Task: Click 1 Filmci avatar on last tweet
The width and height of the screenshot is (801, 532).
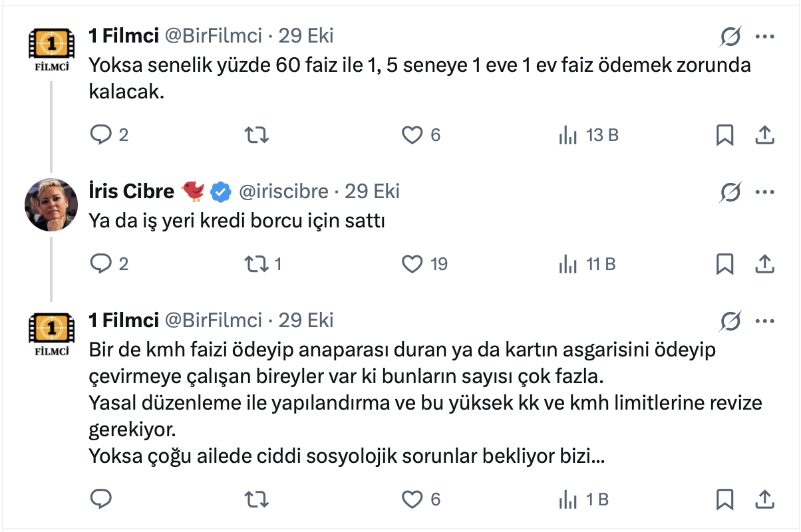Action: pyautogui.click(x=51, y=333)
